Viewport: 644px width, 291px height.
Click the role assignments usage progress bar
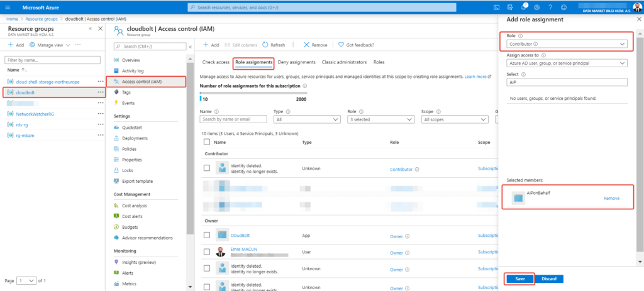pos(253,93)
